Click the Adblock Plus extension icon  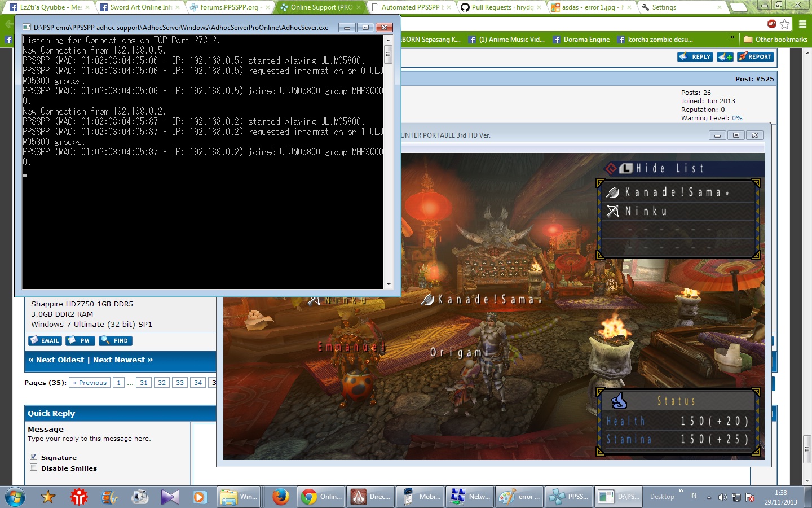coord(772,24)
